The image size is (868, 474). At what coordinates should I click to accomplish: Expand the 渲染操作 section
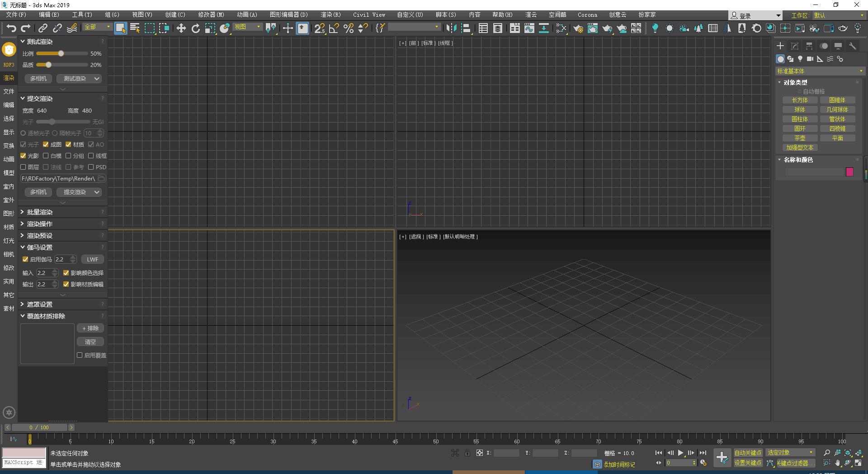(x=23, y=223)
